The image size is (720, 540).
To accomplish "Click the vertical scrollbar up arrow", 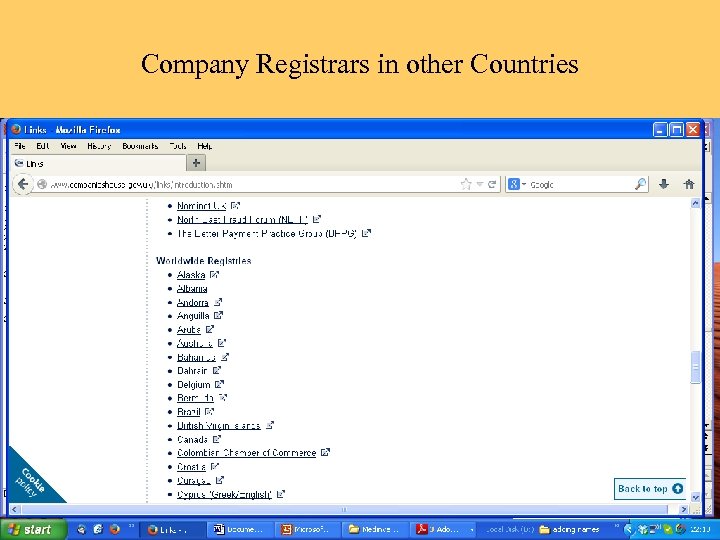I will [695, 203].
